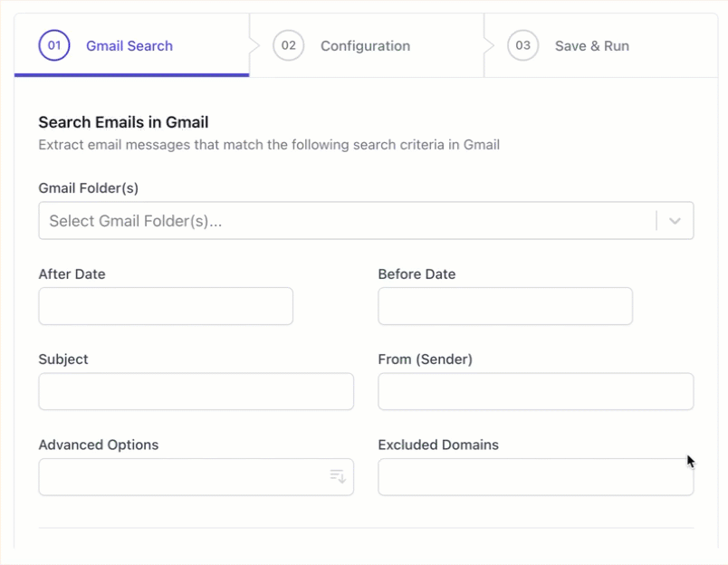Click into the Subject text field
The width and height of the screenshot is (728, 565).
(x=196, y=391)
